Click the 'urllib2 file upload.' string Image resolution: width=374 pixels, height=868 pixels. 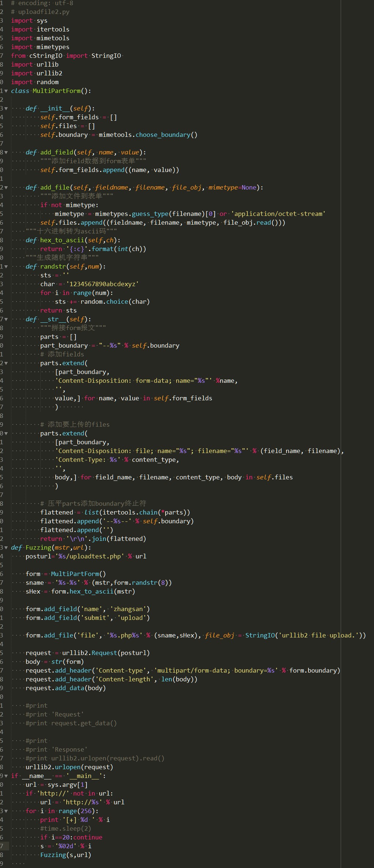coord(319,635)
